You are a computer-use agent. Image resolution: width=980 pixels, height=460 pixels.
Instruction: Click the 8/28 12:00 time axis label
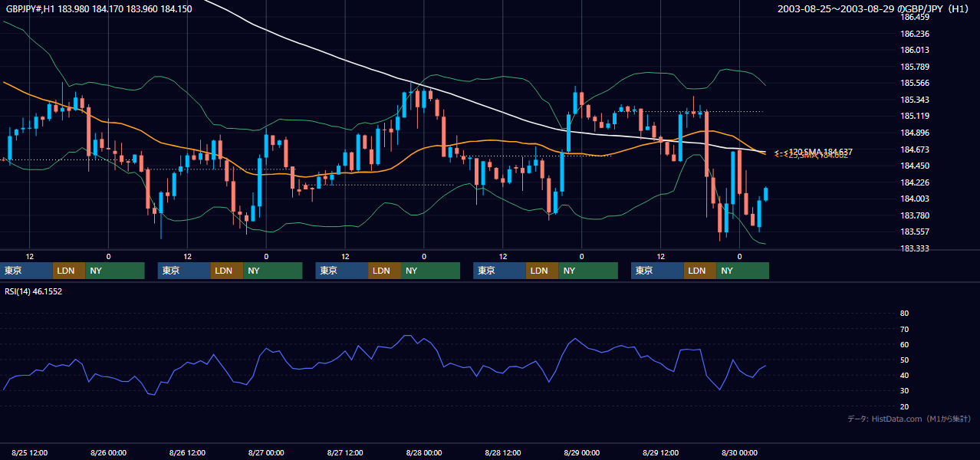503,452
